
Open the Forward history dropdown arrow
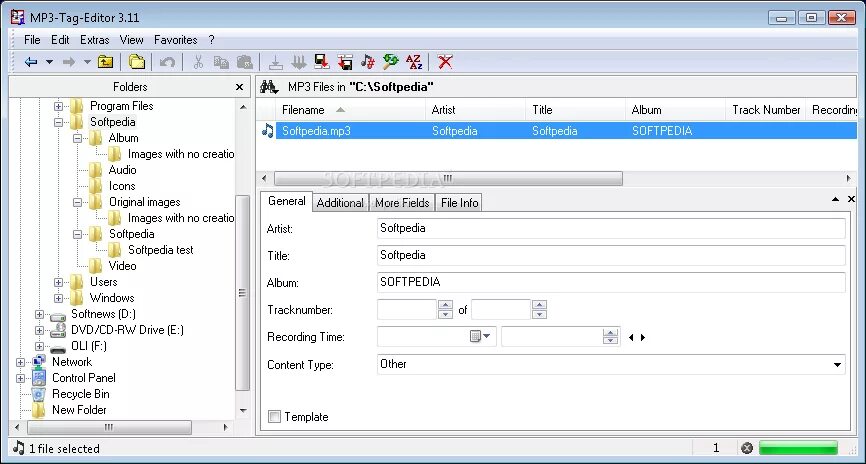[87, 62]
